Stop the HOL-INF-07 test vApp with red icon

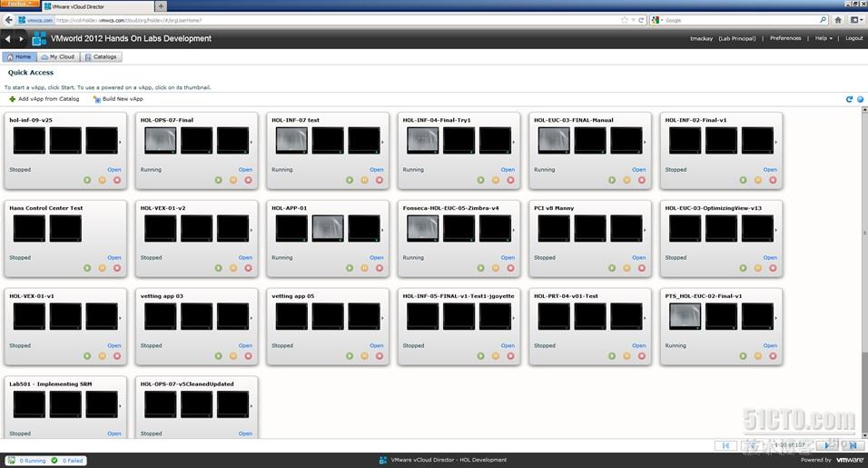click(380, 180)
